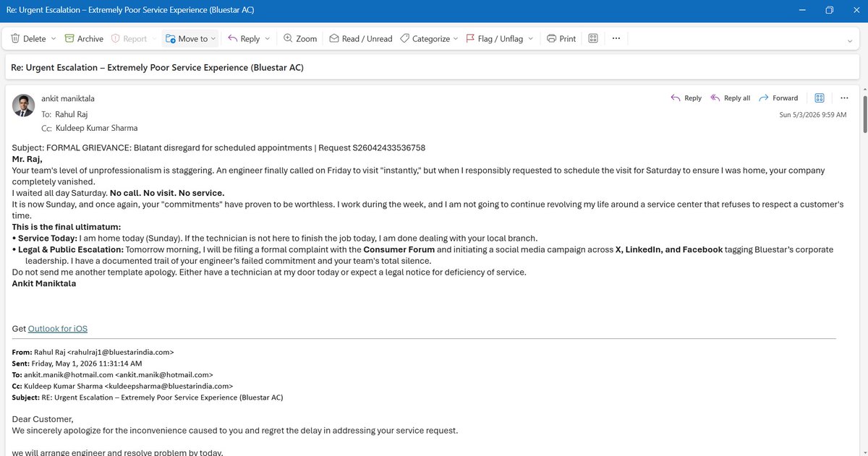Click the sender's profile picture
The height and width of the screenshot is (456, 868).
24,106
